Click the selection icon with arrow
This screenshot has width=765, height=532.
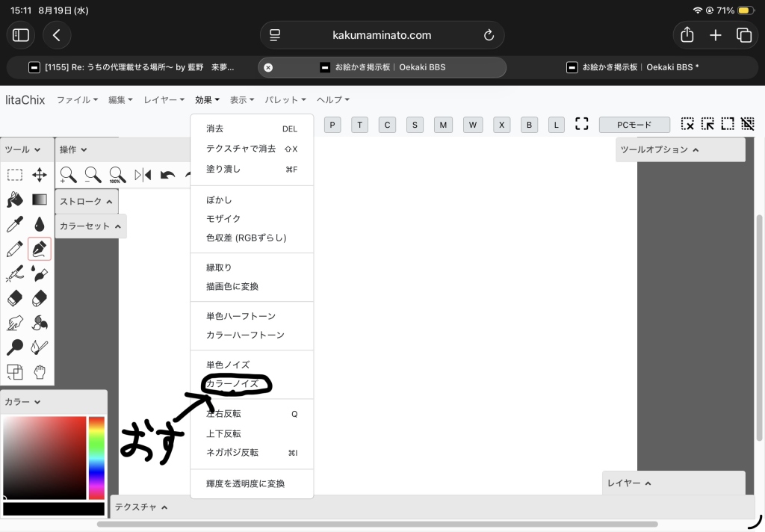pos(707,124)
